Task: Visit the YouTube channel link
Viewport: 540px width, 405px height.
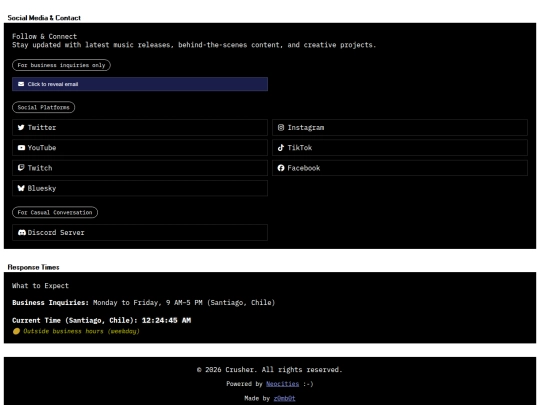Action: pos(140,148)
